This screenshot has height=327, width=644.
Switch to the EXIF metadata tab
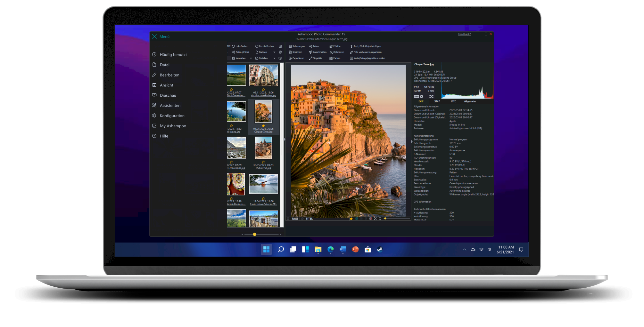[x=421, y=101]
